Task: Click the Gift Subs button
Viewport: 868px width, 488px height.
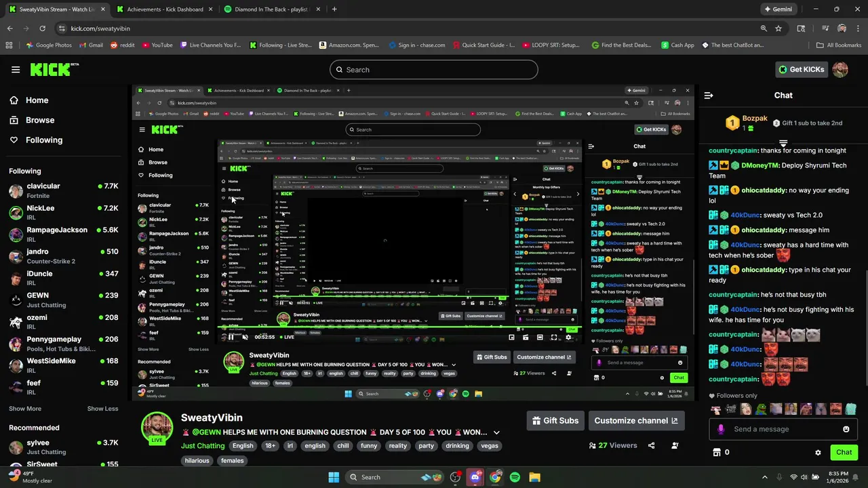Action: [555, 420]
